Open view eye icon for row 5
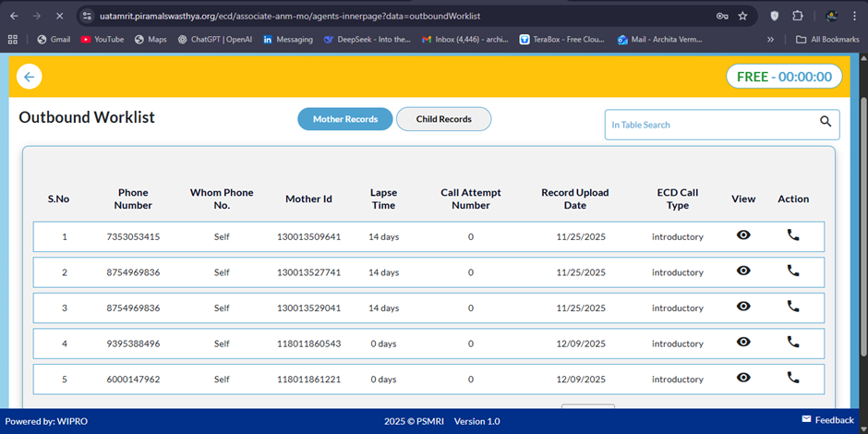 [743, 378]
